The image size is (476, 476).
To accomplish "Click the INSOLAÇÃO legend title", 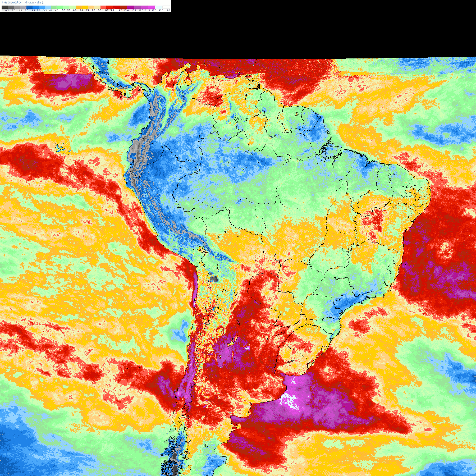I will (x=12, y=2).
